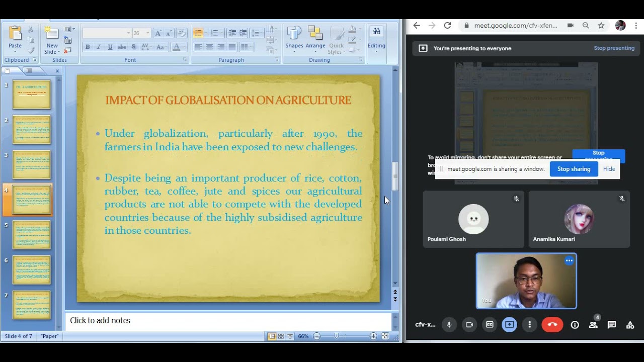
Task: Clear all formatting with eraser icon
Action: [x=182, y=33]
